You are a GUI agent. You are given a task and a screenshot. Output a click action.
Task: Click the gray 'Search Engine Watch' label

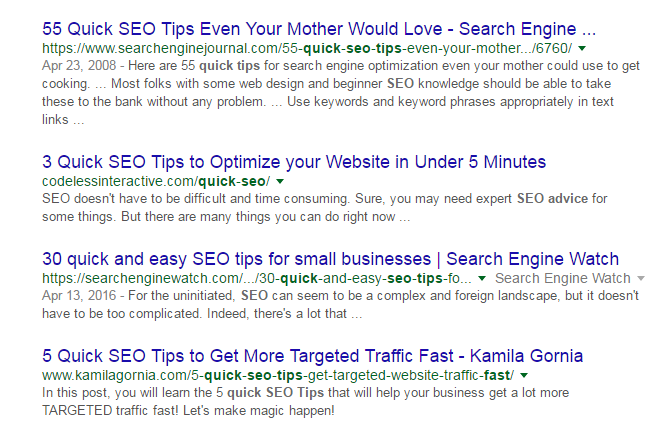click(x=563, y=278)
